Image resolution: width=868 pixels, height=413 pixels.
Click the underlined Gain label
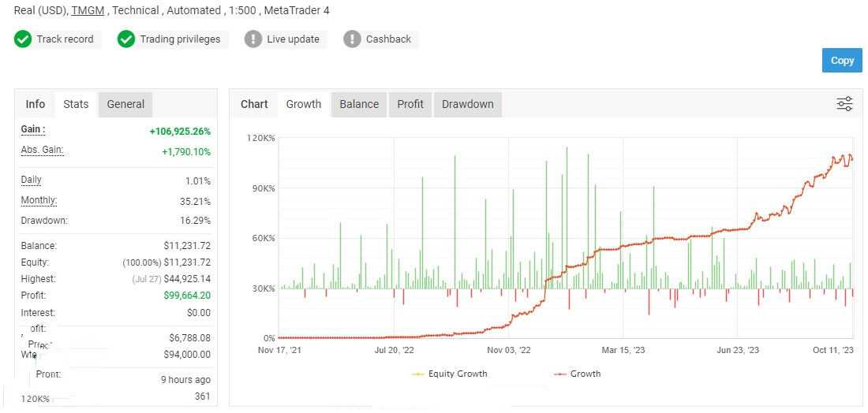point(32,129)
